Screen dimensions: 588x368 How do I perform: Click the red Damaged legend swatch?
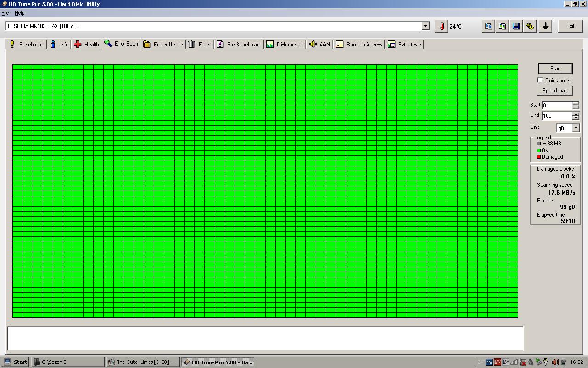539,157
